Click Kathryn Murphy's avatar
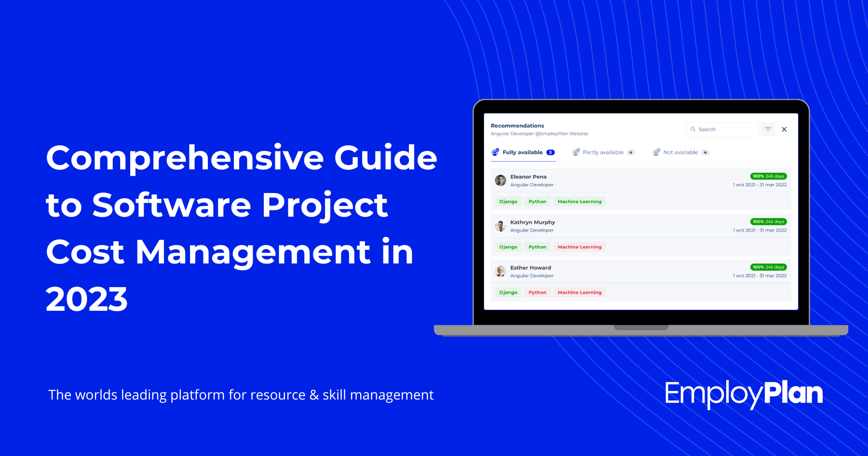Screen dimensions: 868x456 501,226
